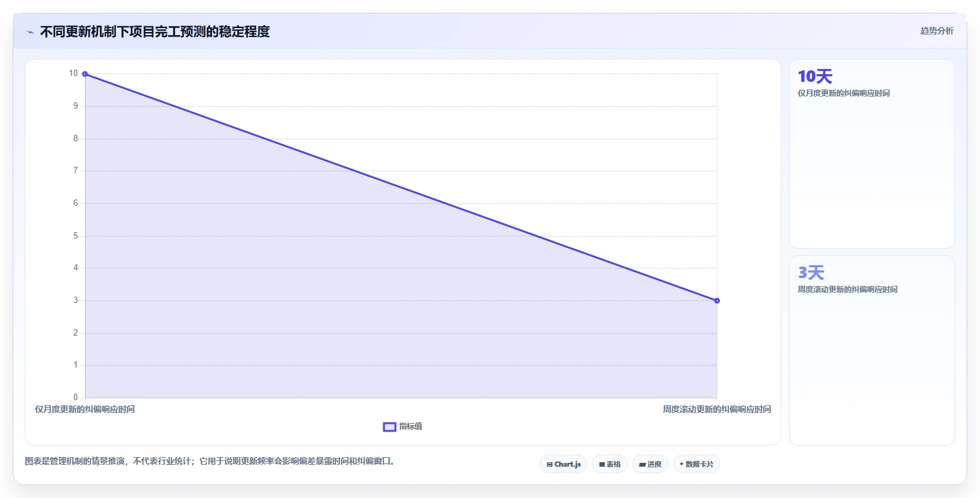
Task: Click the 10天 value in the stat card
Action: (x=815, y=77)
